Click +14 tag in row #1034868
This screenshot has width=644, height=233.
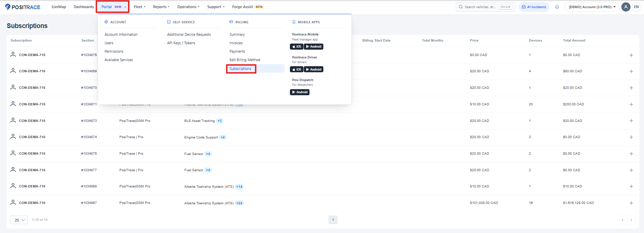pos(239,187)
